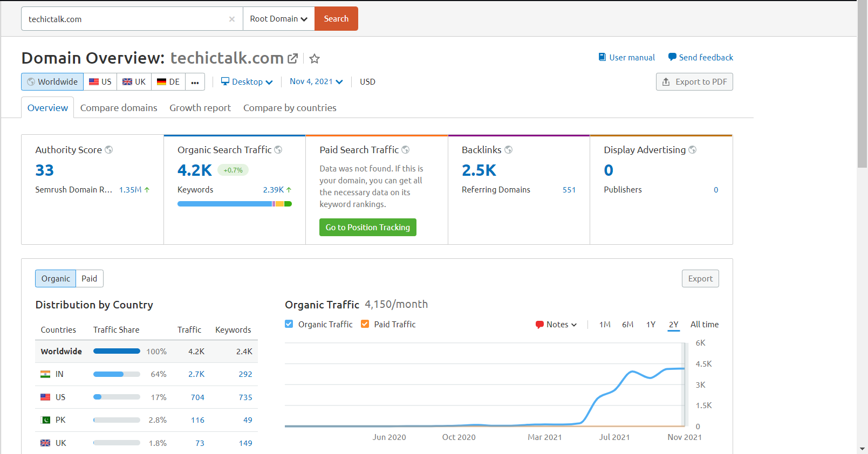Select DE database
This screenshot has height=454, width=868.
tap(168, 82)
